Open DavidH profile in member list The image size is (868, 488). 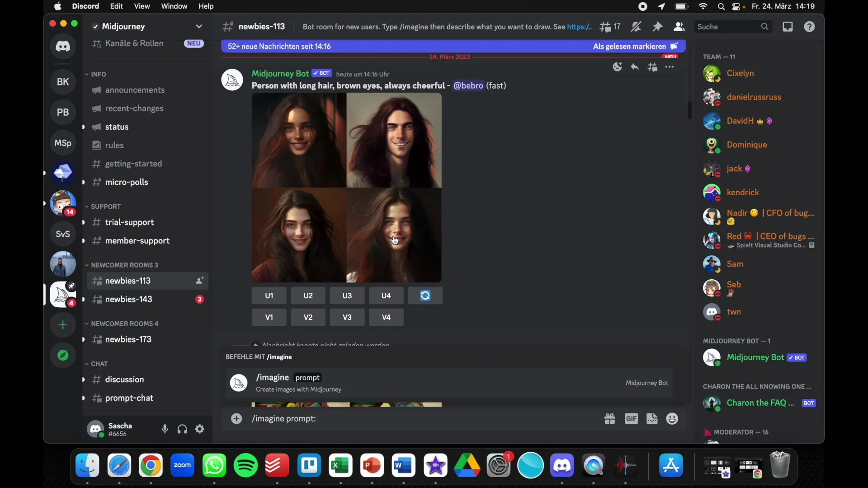(x=759, y=122)
